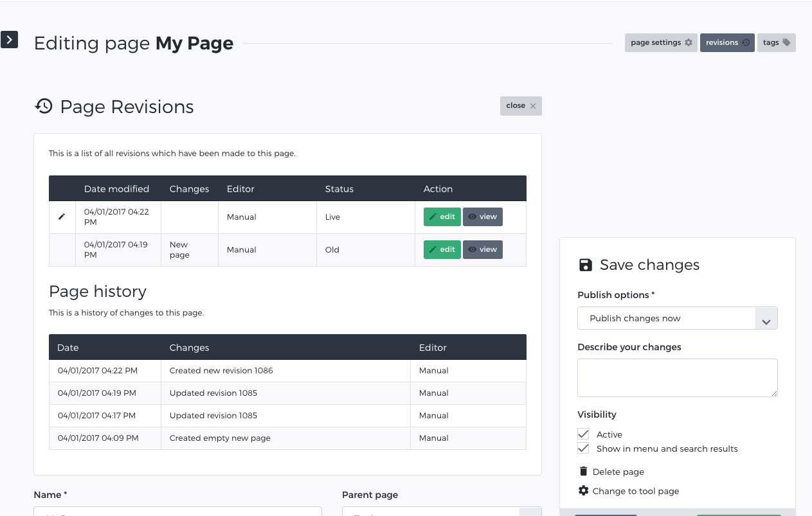Select the 'New page' changes cell
The height and width of the screenshot is (516, 812).
click(189, 250)
